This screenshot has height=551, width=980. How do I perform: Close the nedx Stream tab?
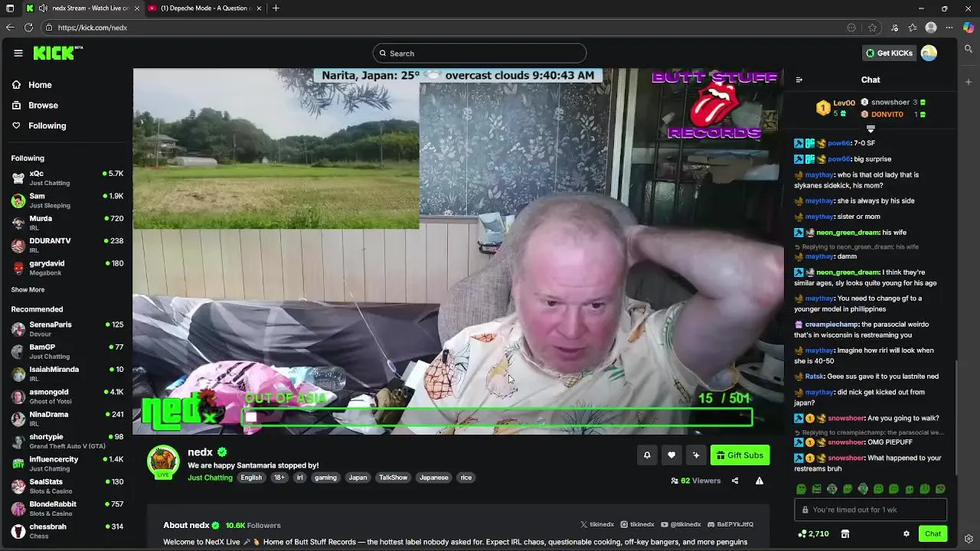pos(138,8)
